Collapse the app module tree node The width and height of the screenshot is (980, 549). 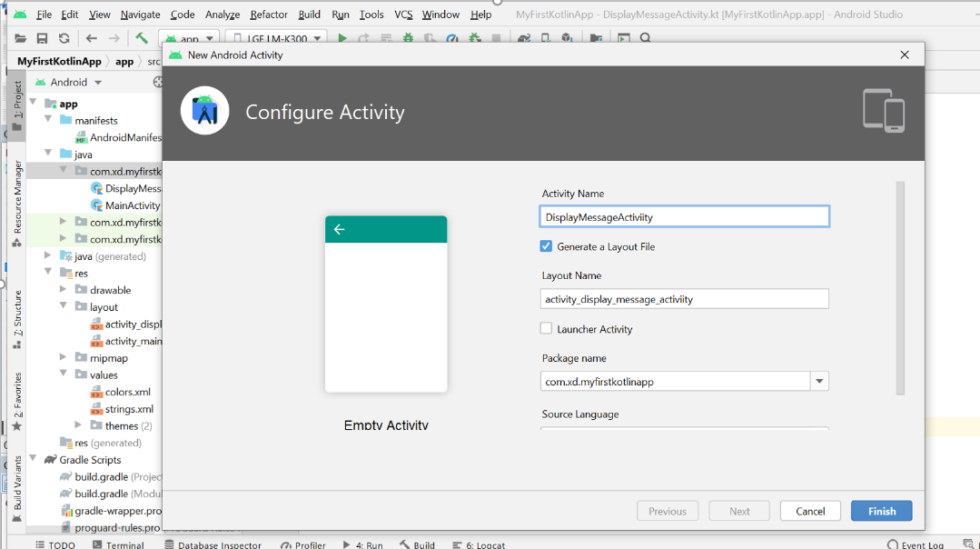click(33, 104)
